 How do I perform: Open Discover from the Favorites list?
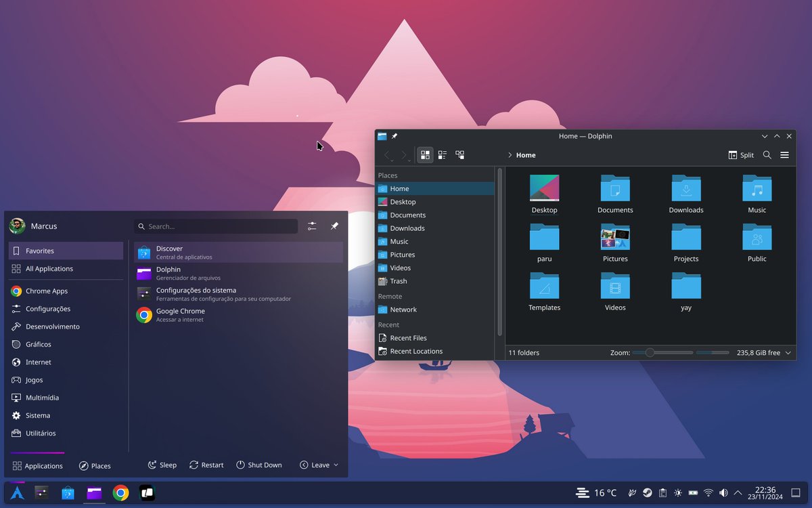(238, 252)
